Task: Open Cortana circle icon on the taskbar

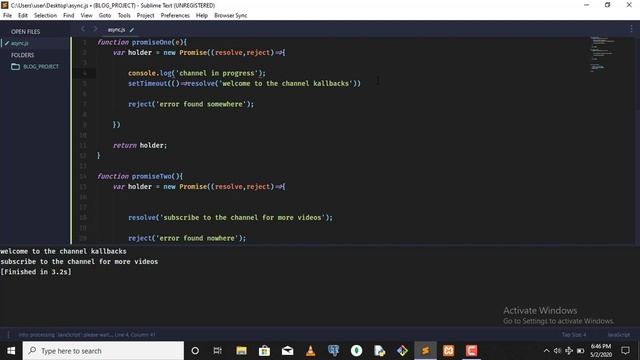Action: (x=195, y=351)
